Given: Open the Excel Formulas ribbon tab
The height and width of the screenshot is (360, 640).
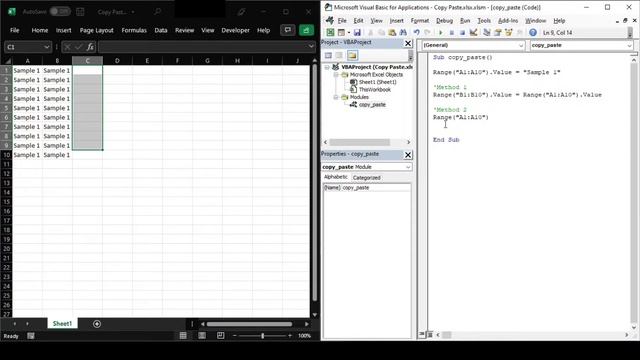Looking at the screenshot, I should (134, 30).
